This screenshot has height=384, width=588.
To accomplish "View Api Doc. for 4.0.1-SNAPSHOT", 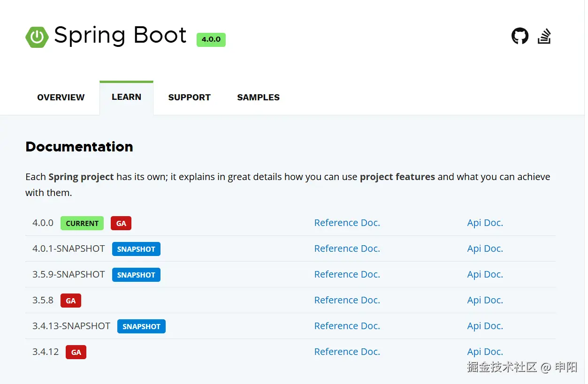I will coord(485,248).
